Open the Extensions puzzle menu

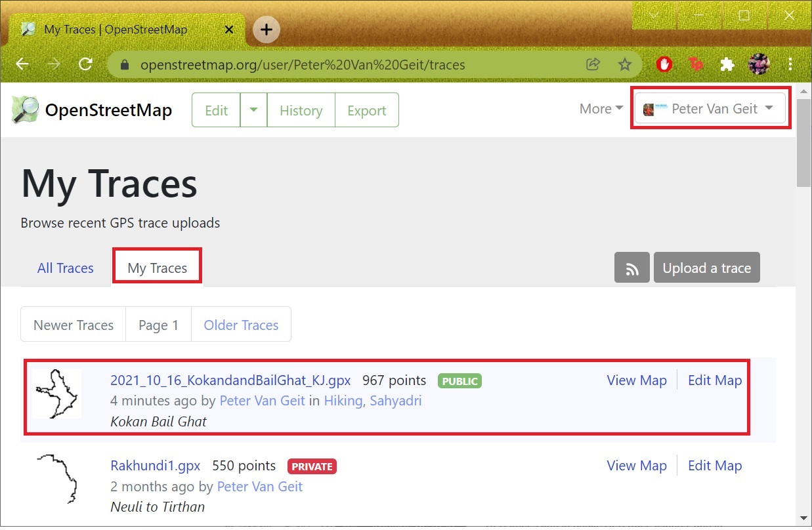coord(727,64)
